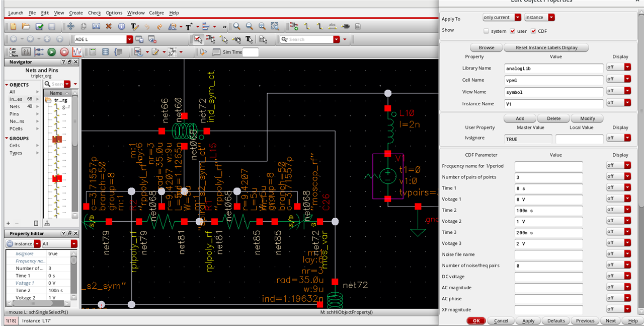Toggle the user checkbox in Show row
Image resolution: width=644 pixels, height=326 pixels.
click(x=513, y=31)
